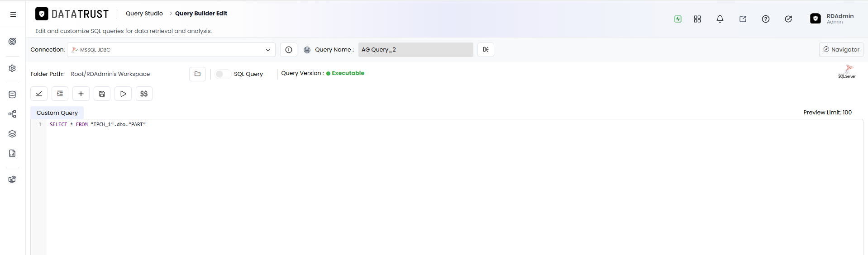Go to Query Studio breadcrumb
This screenshot has width=868, height=255.
tap(144, 14)
